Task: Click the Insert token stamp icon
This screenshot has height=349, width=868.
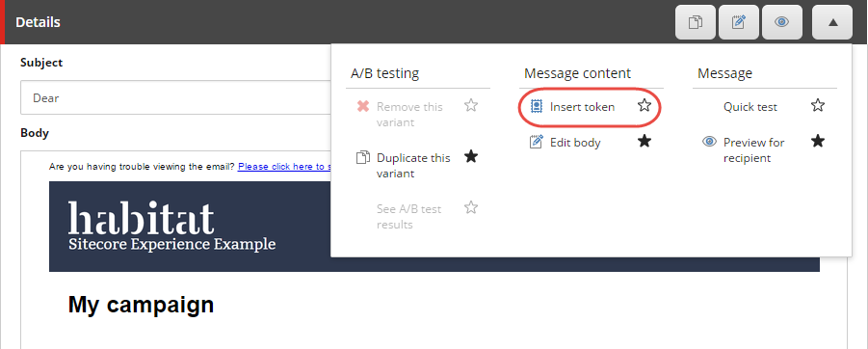Action: [536, 106]
